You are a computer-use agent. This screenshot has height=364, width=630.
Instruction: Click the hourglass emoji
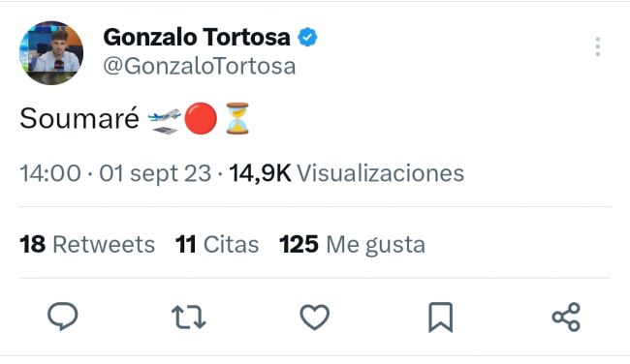pos(237,118)
